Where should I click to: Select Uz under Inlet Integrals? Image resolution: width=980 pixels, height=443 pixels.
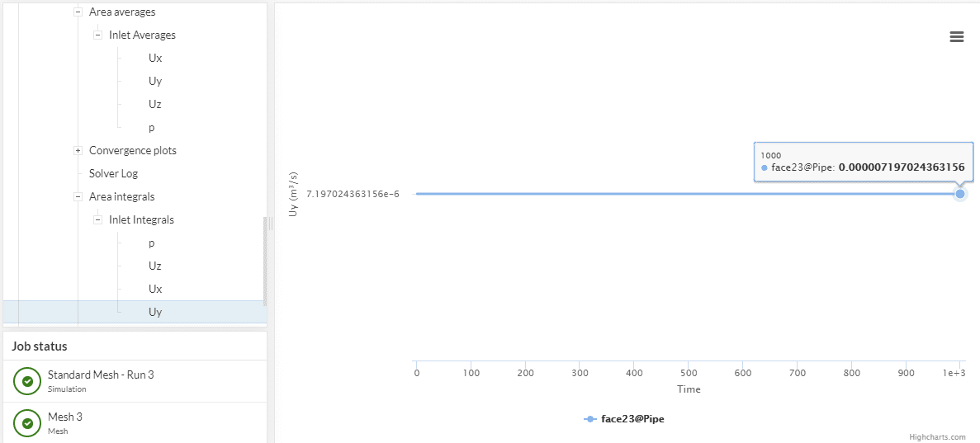pos(155,266)
